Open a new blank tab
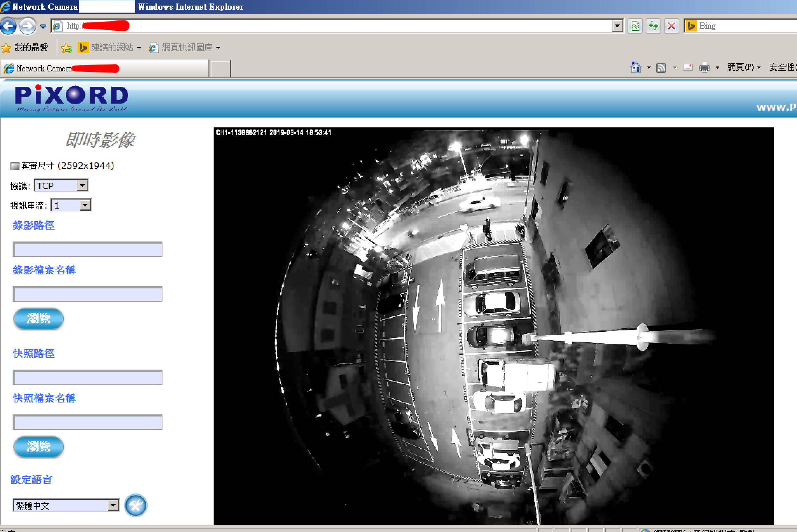The image size is (797, 532). 220,69
